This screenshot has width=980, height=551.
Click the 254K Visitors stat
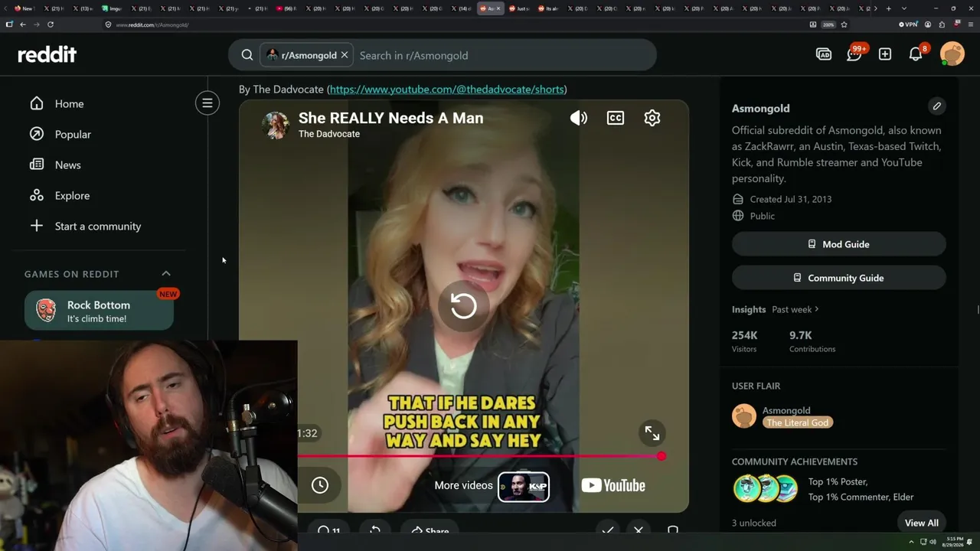point(745,341)
